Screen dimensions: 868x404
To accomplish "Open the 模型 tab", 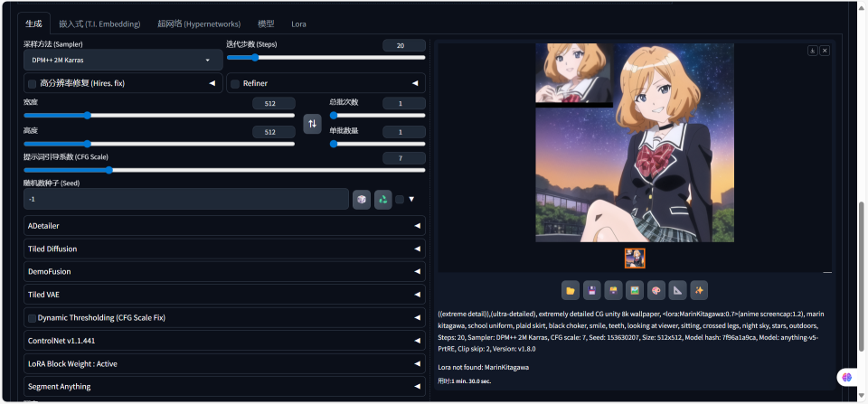I will [266, 23].
